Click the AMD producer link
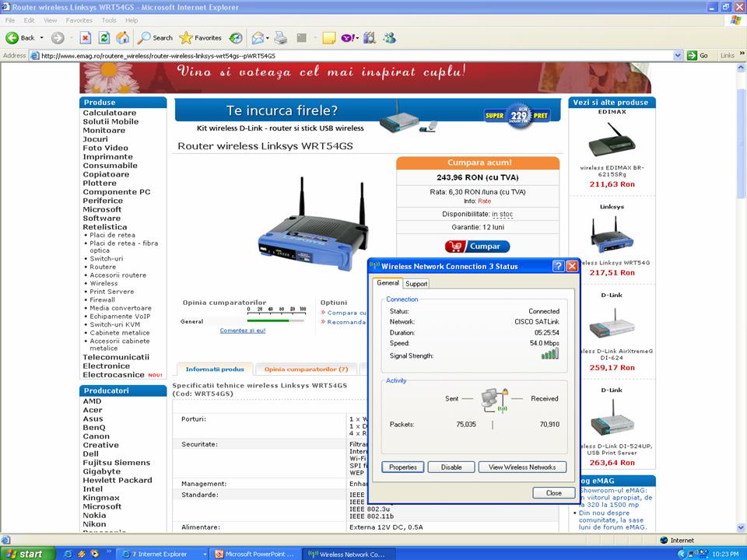The image size is (747, 560). pyautogui.click(x=92, y=401)
